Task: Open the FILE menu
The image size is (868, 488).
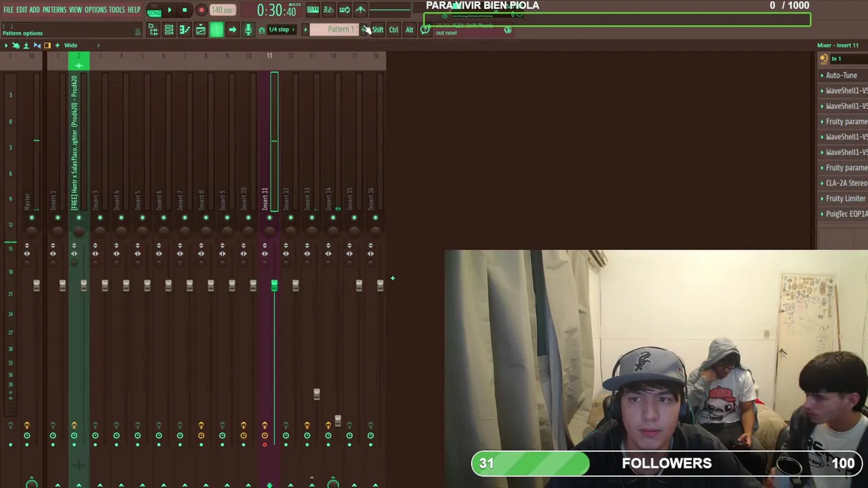Action: click(x=8, y=10)
